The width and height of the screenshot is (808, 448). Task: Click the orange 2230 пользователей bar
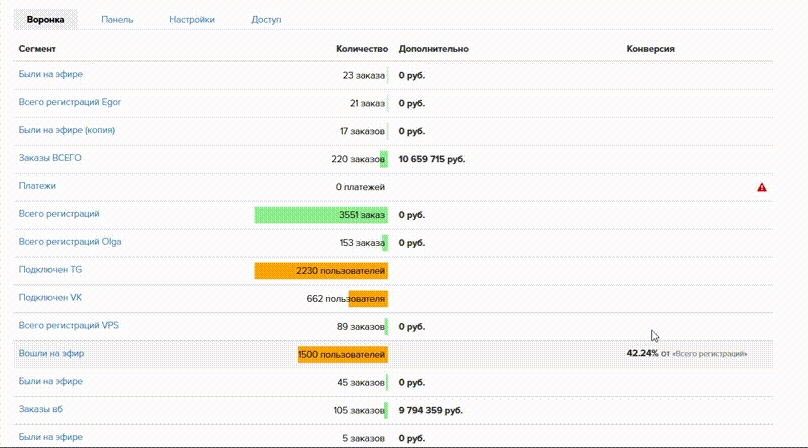point(320,270)
